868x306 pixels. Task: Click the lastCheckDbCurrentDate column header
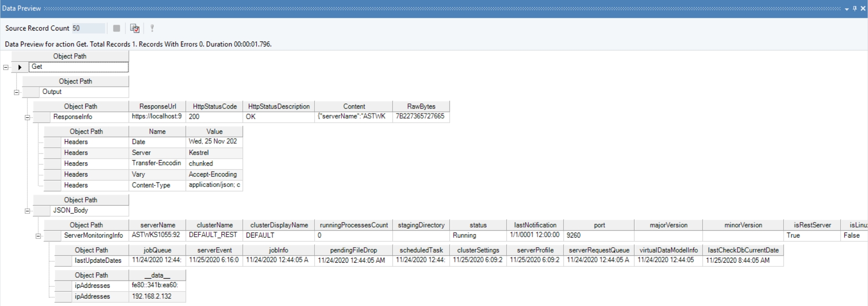(x=743, y=250)
